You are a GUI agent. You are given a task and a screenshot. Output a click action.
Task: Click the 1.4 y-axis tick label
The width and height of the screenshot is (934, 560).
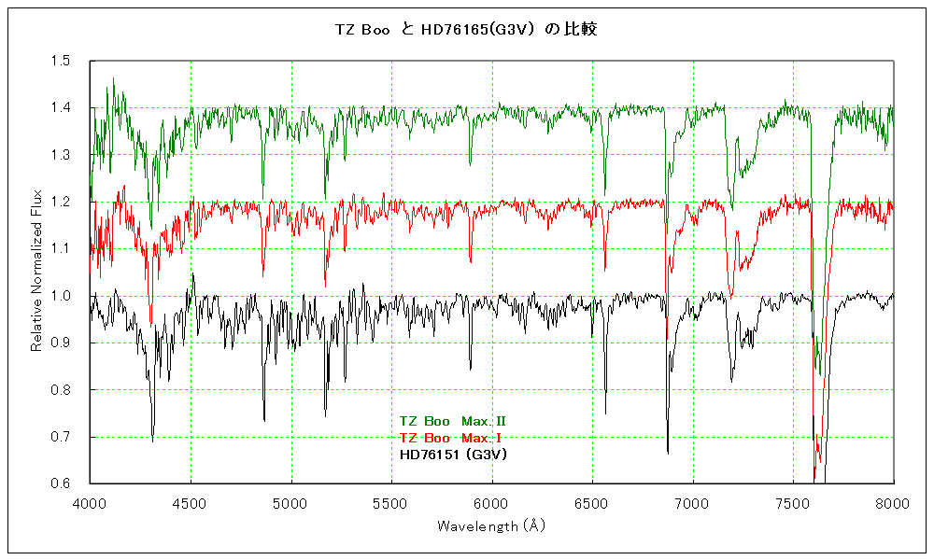tap(61, 108)
